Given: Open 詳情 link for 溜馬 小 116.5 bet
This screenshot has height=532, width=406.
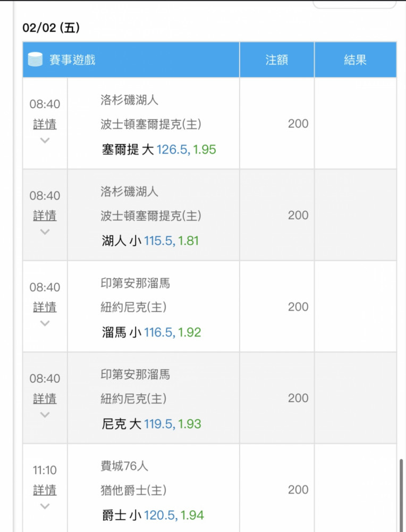Looking at the screenshot, I should click(45, 307).
